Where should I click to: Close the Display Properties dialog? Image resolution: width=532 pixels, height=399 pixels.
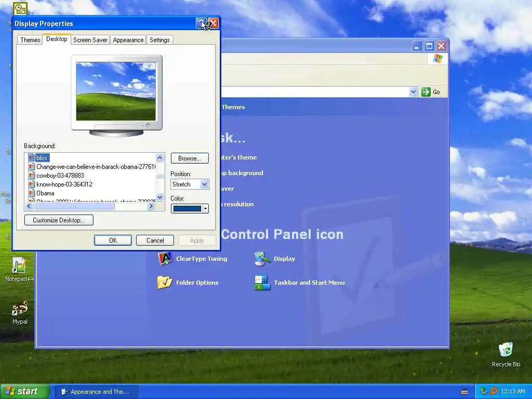click(213, 23)
